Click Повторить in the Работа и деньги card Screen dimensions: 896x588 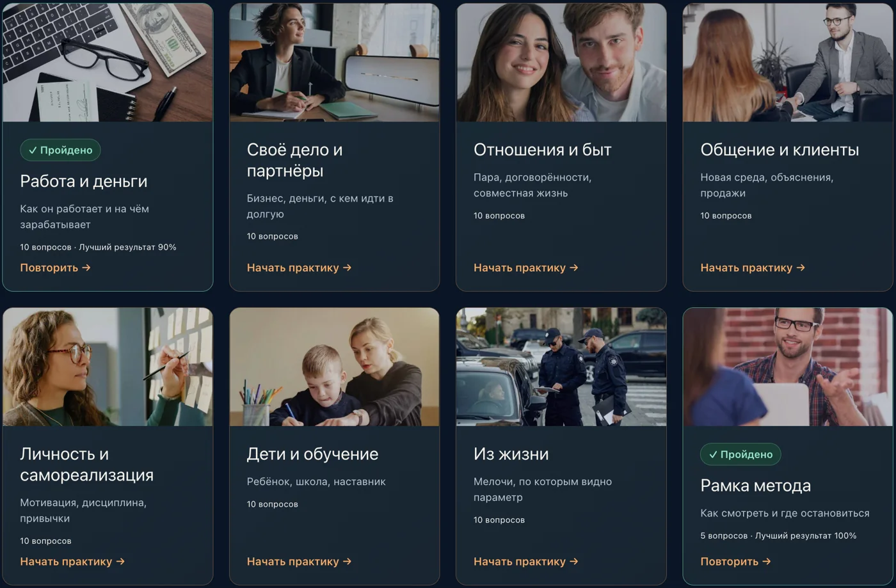55,267
